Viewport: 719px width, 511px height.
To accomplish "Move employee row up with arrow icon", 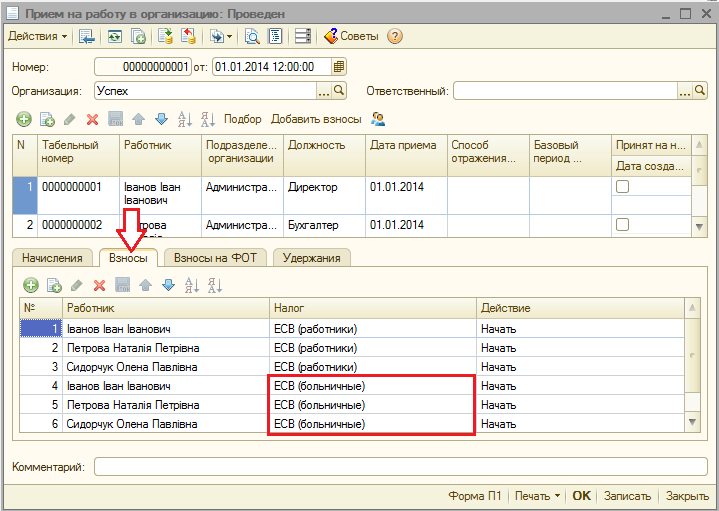I will (138, 119).
